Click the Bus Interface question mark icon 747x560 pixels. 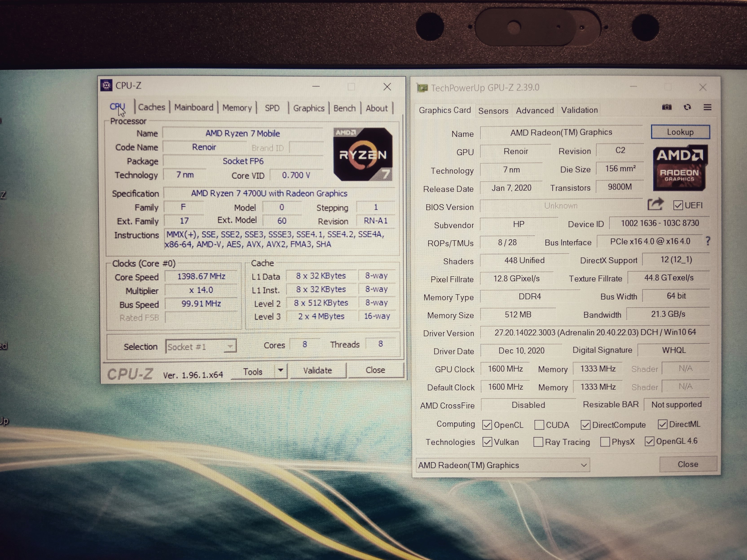tap(708, 241)
